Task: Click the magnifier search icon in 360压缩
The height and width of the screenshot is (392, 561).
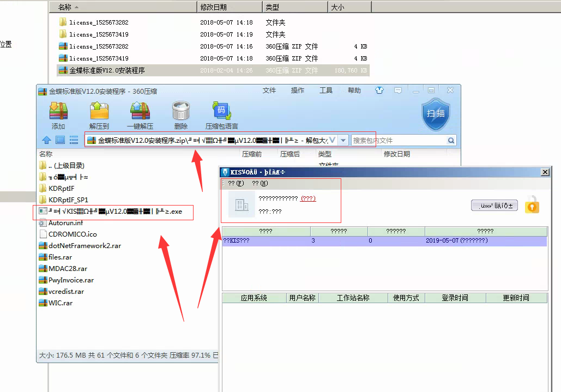Action: (x=451, y=141)
